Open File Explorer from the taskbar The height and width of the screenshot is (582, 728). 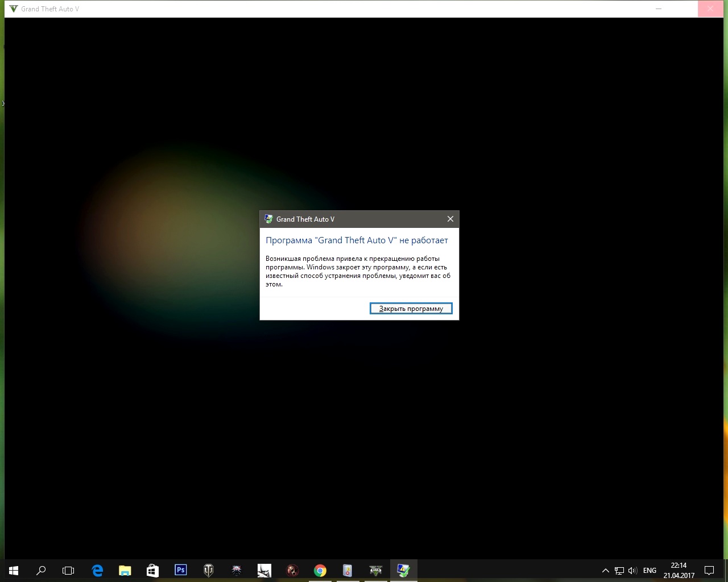(x=125, y=570)
